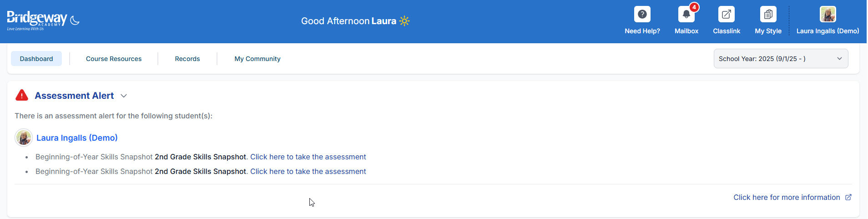Viewport: 868px width, 219px height.
Task: Click Laura Ingalls profile avatar in header
Action: 828,14
